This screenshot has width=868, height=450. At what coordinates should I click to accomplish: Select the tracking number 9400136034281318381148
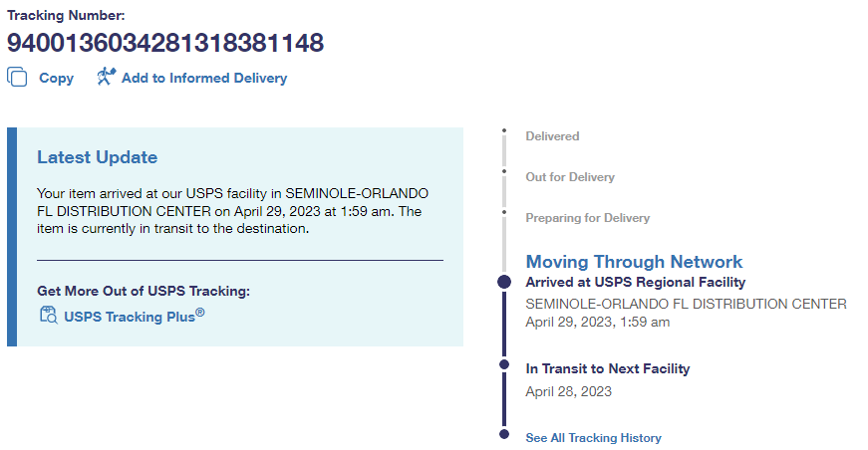[165, 43]
